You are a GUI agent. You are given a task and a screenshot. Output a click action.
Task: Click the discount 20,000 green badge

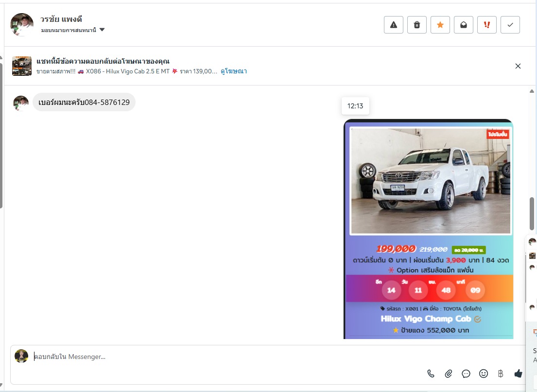click(x=468, y=250)
